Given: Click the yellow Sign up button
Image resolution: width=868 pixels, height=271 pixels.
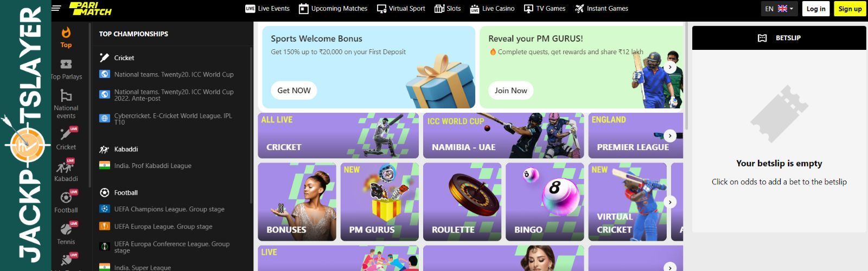Looking at the screenshot, I should [850, 9].
